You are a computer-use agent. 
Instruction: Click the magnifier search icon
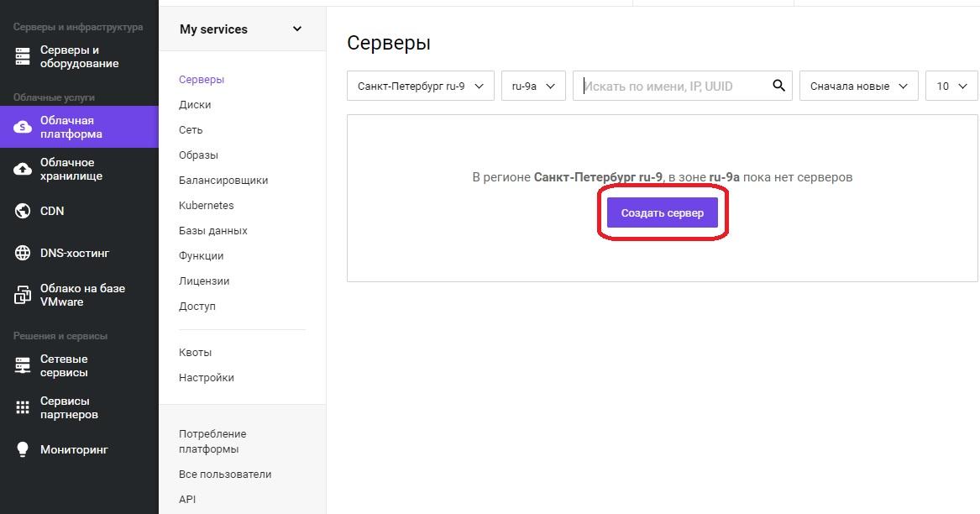778,86
